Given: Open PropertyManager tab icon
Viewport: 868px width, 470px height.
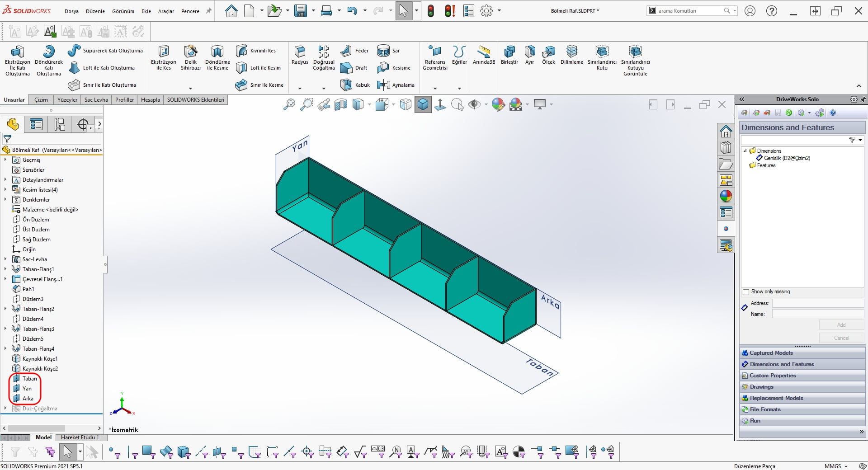Looking at the screenshot, I should click(36, 124).
